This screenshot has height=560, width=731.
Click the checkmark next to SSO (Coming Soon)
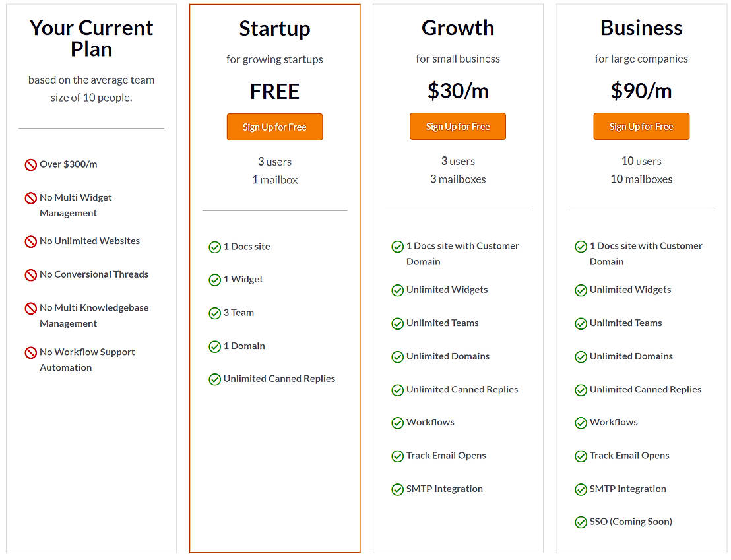tap(581, 522)
